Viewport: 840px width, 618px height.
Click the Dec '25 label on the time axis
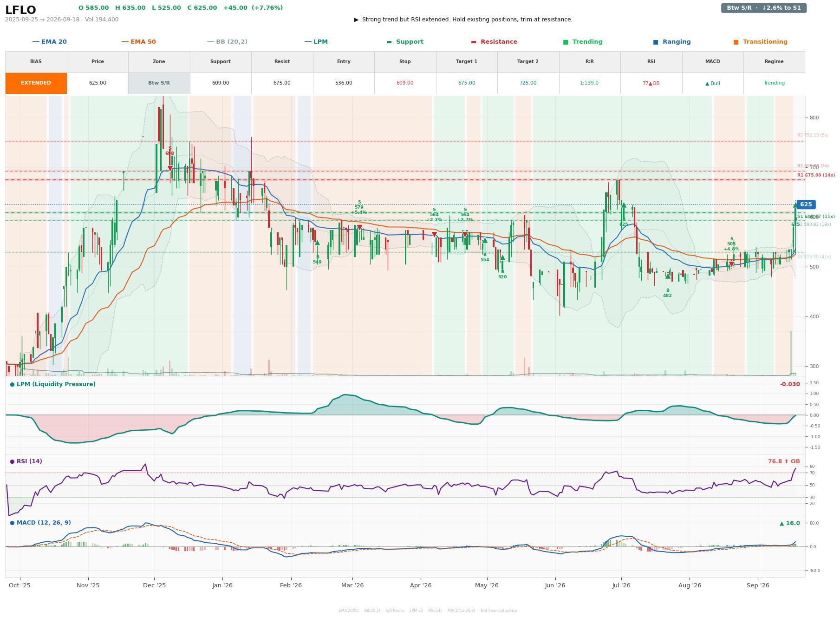pyautogui.click(x=155, y=585)
